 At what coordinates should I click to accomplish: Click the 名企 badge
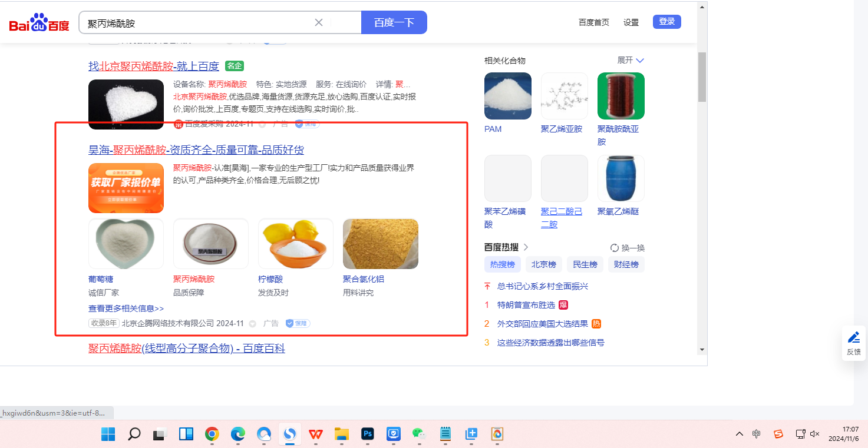click(x=234, y=66)
